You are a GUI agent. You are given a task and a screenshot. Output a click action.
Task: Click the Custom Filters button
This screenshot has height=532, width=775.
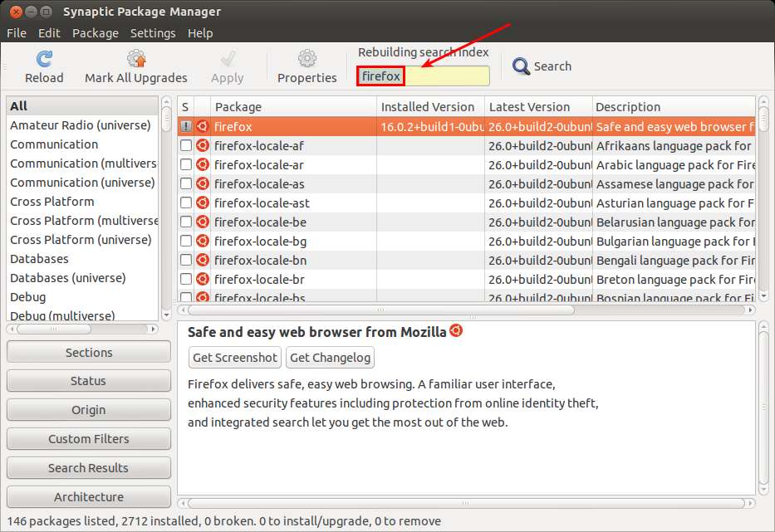pyautogui.click(x=89, y=439)
